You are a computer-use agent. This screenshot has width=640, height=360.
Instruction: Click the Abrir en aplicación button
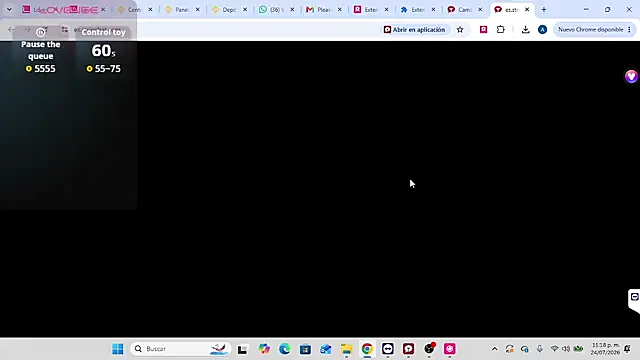pyautogui.click(x=415, y=29)
